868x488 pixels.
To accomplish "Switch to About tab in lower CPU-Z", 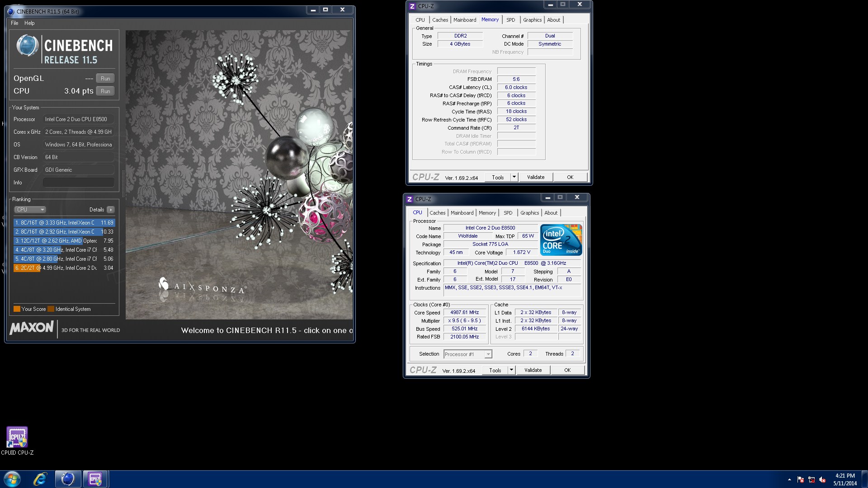I will [x=551, y=213].
